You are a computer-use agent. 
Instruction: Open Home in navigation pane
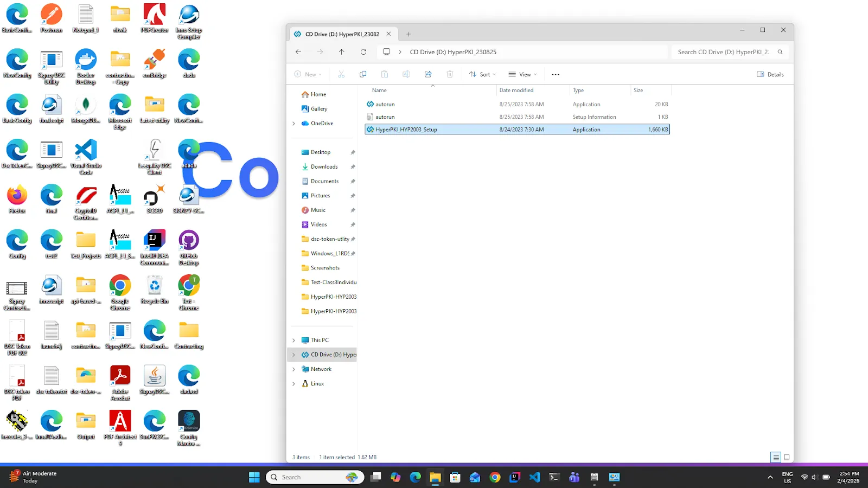[x=318, y=94]
